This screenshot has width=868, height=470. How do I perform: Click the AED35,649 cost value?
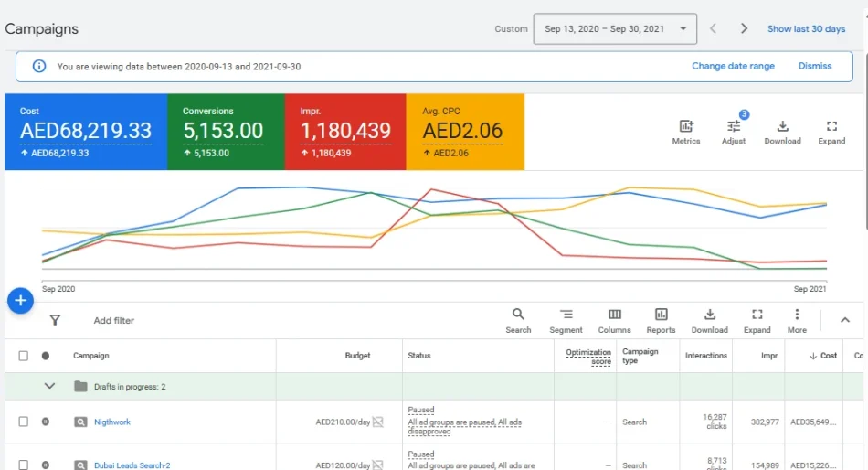pyautogui.click(x=813, y=422)
